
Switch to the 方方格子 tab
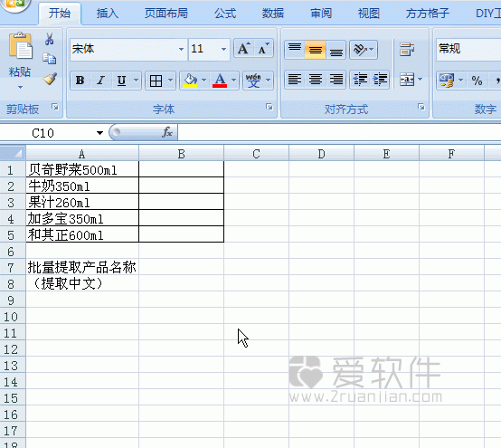(427, 14)
